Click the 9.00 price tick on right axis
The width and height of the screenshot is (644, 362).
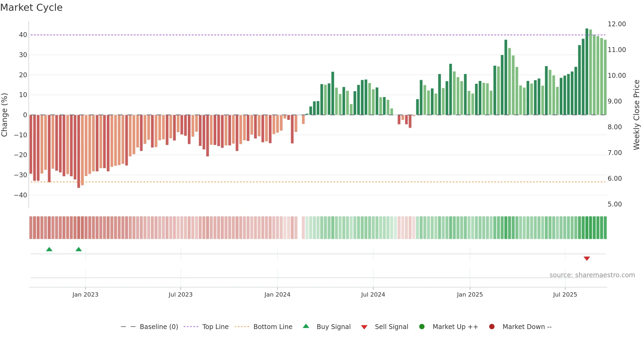[x=615, y=101]
